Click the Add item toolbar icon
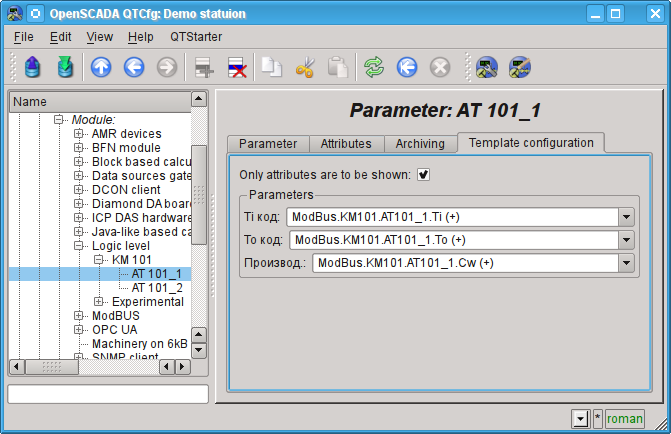The height and width of the screenshot is (434, 671). (204, 67)
